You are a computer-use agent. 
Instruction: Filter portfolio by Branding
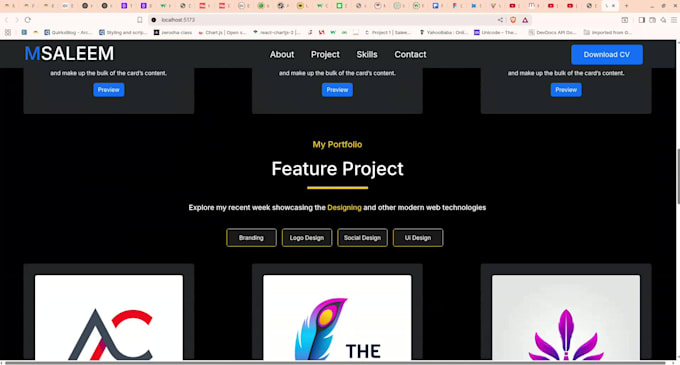[x=251, y=238]
